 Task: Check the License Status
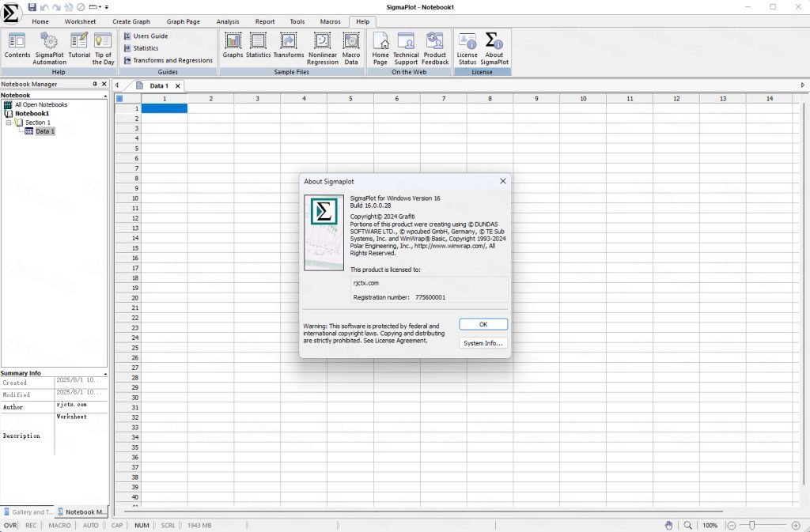[467, 48]
